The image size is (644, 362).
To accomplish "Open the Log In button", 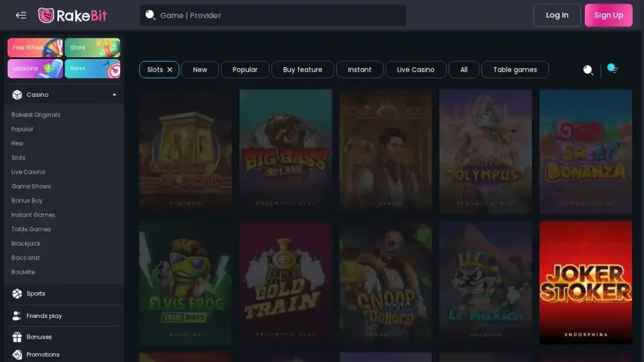I will tap(557, 15).
